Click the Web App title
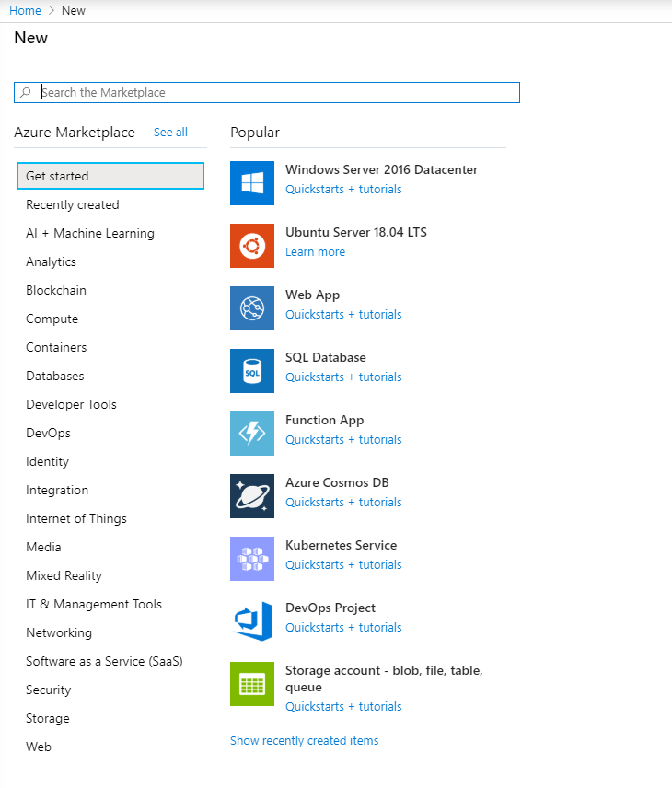This screenshot has width=672, height=788. coord(312,295)
